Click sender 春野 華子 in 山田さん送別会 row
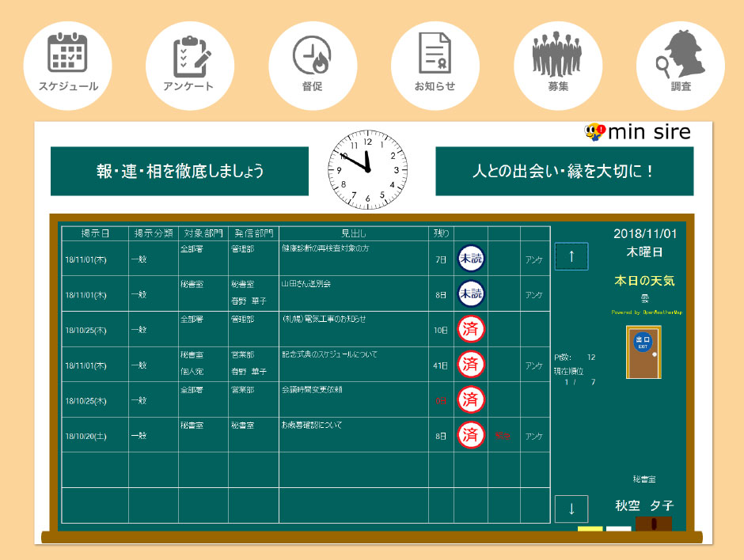The image size is (744, 560). tap(249, 301)
